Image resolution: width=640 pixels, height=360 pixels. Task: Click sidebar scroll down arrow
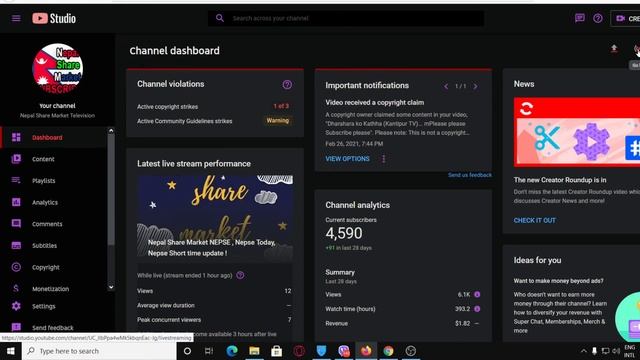pyautogui.click(x=111, y=287)
